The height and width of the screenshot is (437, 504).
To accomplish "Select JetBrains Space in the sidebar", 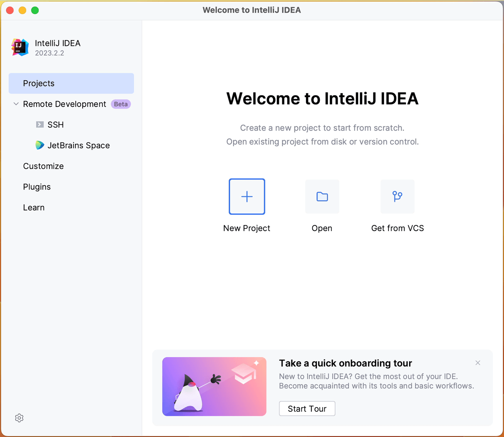I will point(78,145).
